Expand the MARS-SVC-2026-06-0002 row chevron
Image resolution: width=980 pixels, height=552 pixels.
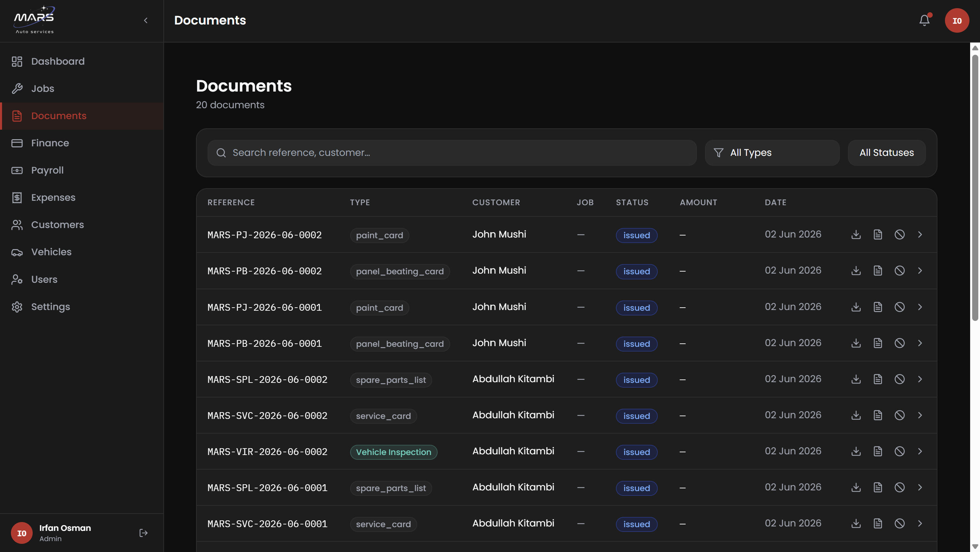920,416
